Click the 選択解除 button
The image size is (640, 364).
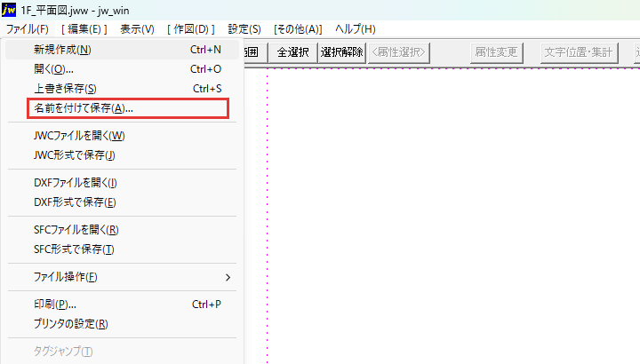[341, 52]
